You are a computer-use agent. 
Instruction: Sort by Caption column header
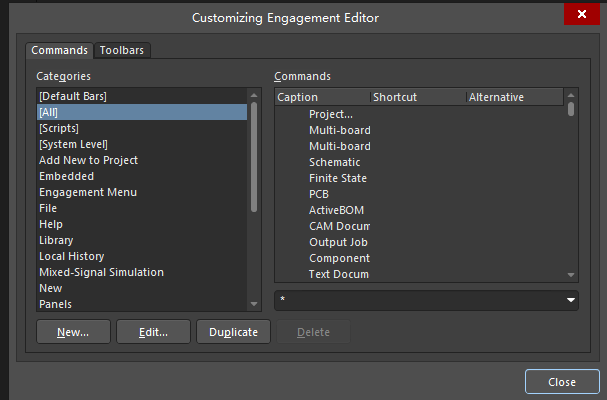(323, 97)
